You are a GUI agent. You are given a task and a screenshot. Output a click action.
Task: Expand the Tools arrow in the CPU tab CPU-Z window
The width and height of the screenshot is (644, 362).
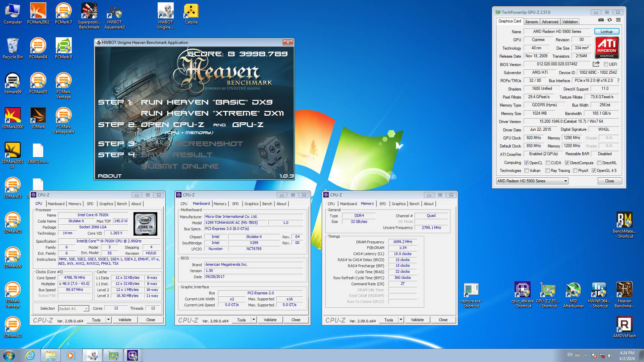pos(108,320)
